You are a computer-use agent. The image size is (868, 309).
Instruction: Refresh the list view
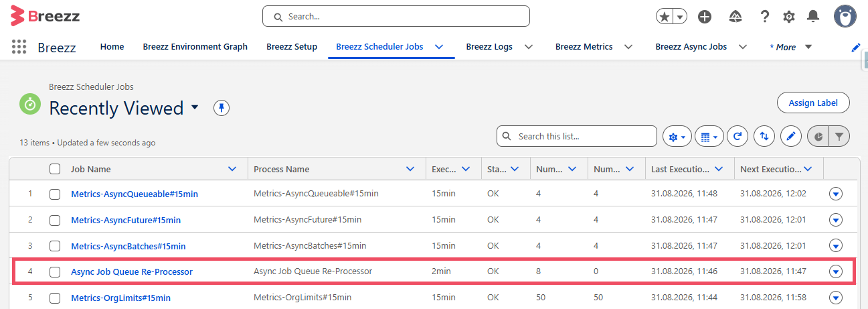pos(737,137)
